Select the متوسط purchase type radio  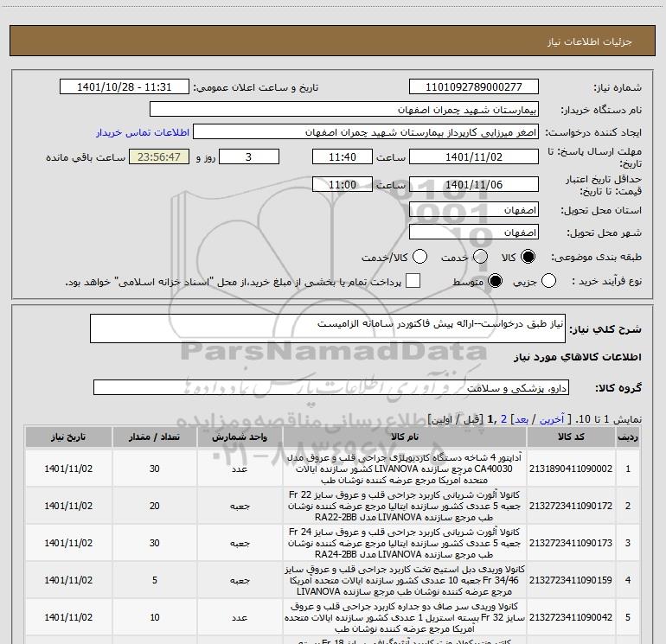click(x=495, y=281)
